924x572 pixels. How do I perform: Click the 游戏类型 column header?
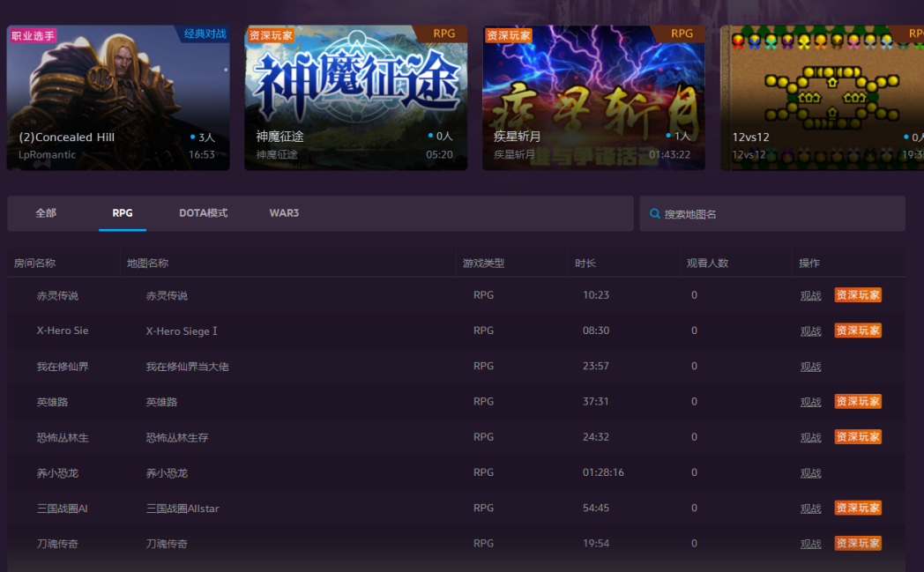click(x=484, y=264)
